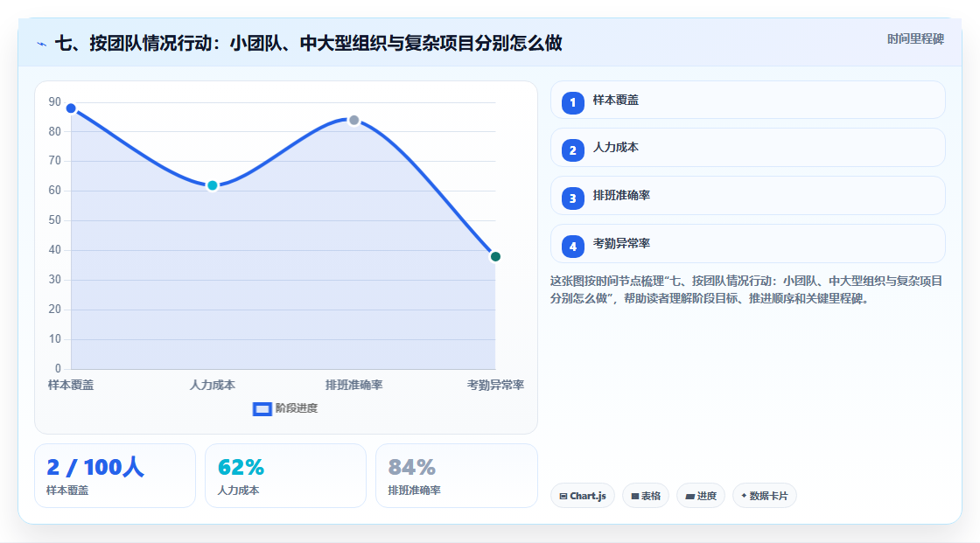This screenshot has width=980, height=543.
Task: Select the cyan 人力成本 data point
Action: pos(213,185)
